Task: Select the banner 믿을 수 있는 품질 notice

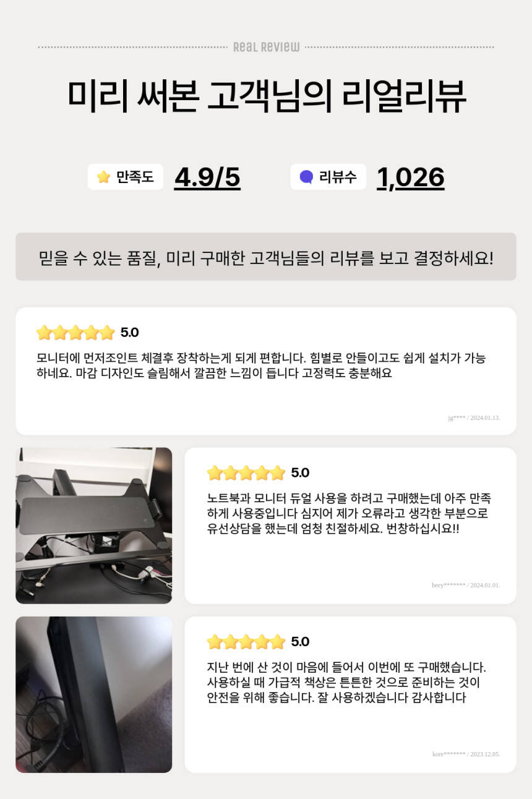Action: (x=266, y=257)
